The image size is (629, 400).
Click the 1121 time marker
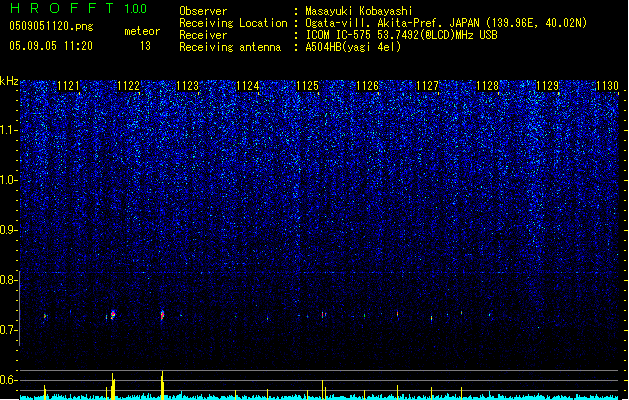[x=69, y=86]
